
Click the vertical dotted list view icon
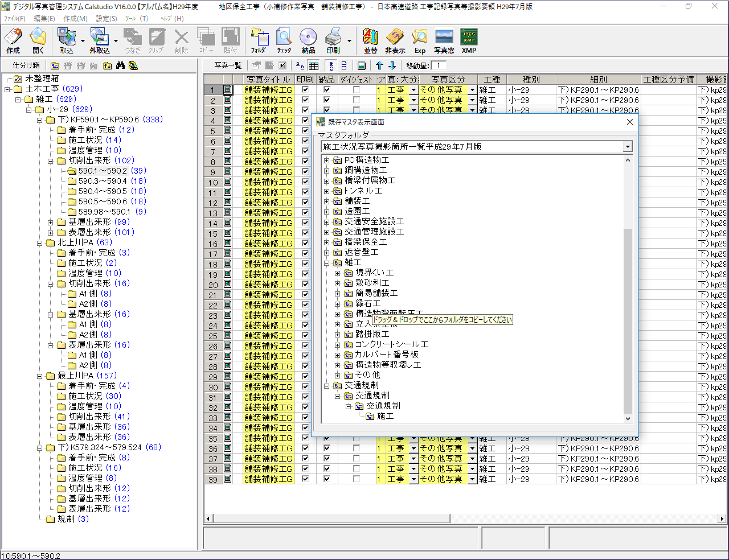(x=331, y=65)
